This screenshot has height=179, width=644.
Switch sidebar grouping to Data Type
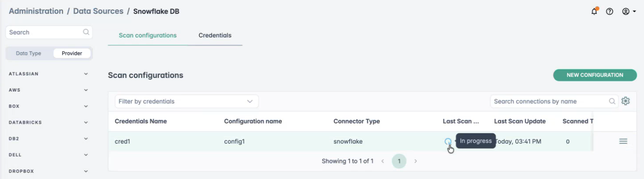point(29,53)
